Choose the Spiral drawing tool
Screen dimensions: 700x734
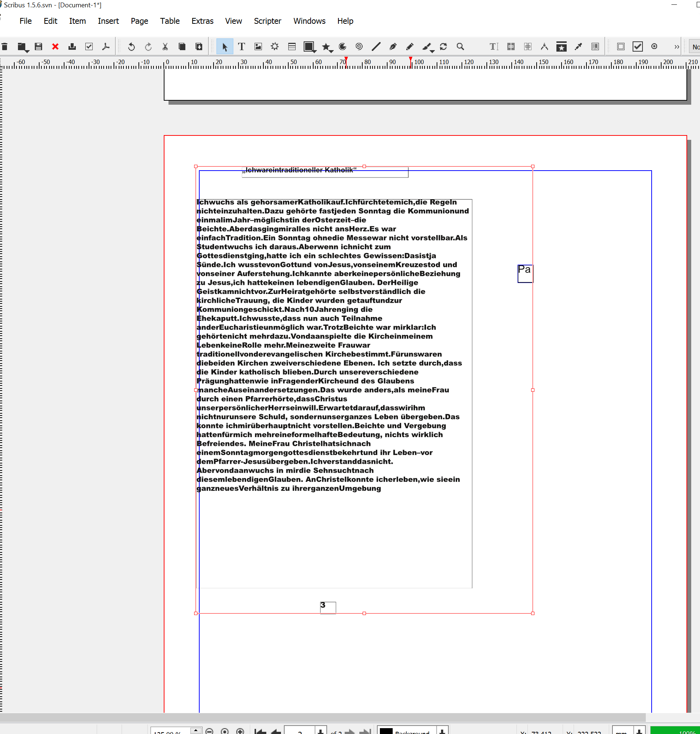[359, 46]
